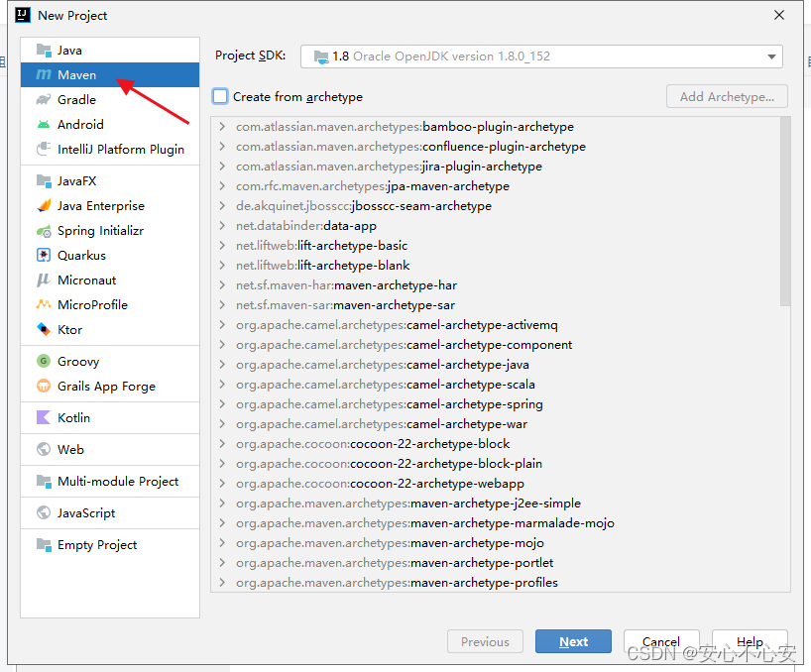Choose Empty Project label
811x672 pixels.
click(97, 545)
